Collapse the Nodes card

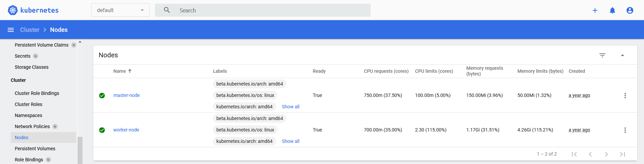623,55
